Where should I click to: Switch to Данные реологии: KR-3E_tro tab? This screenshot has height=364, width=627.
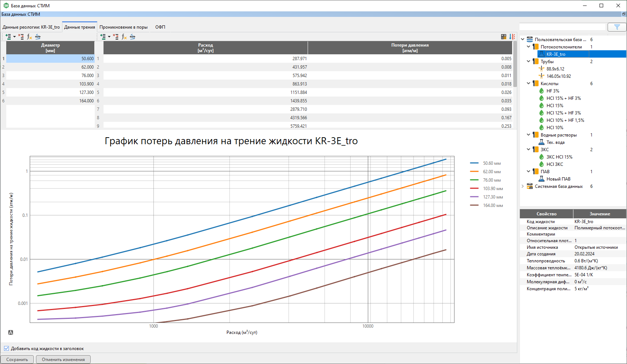pyautogui.click(x=31, y=27)
